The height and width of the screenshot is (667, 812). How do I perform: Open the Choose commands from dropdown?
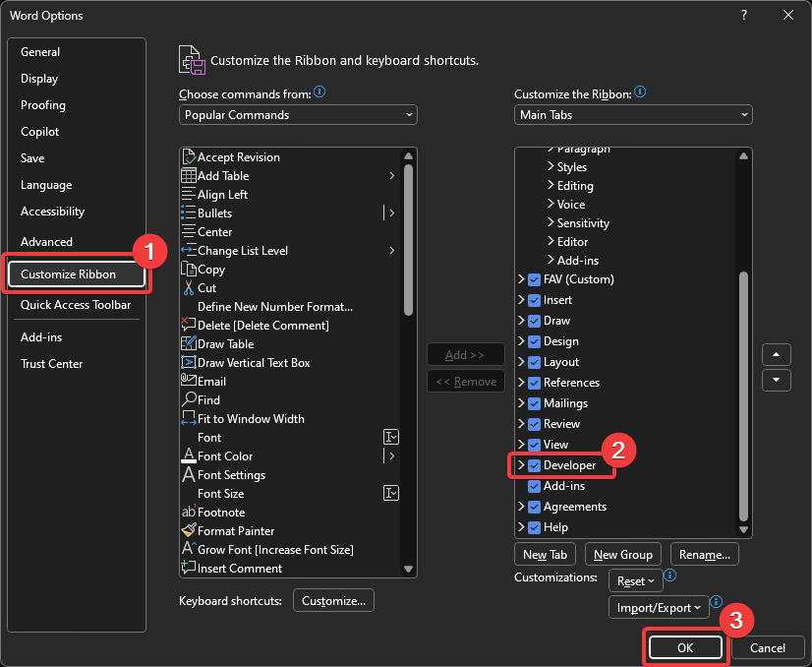[298, 114]
